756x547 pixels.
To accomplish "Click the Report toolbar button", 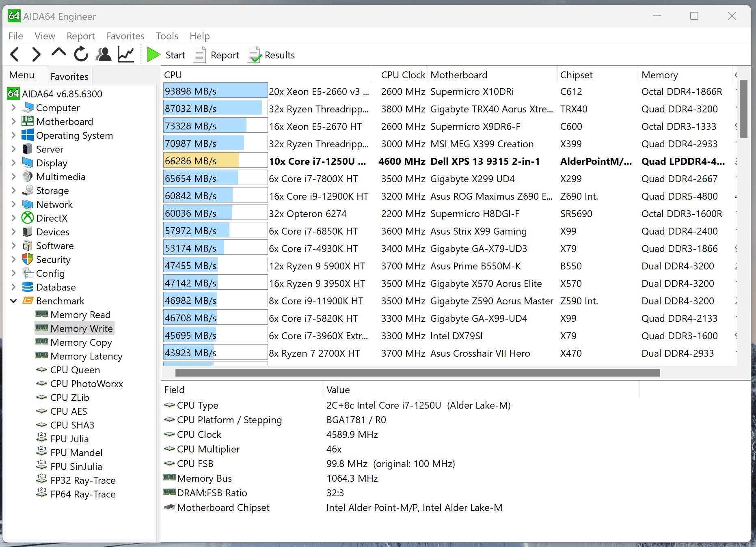I will tap(216, 55).
